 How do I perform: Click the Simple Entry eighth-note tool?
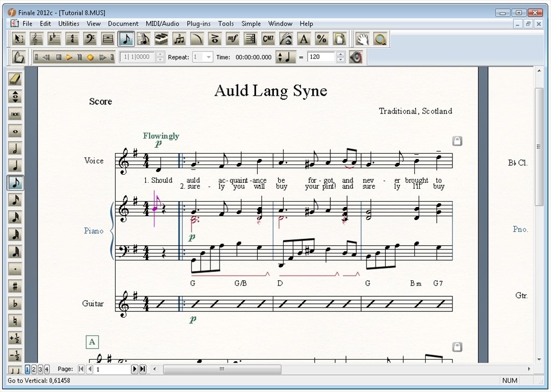coord(126,39)
